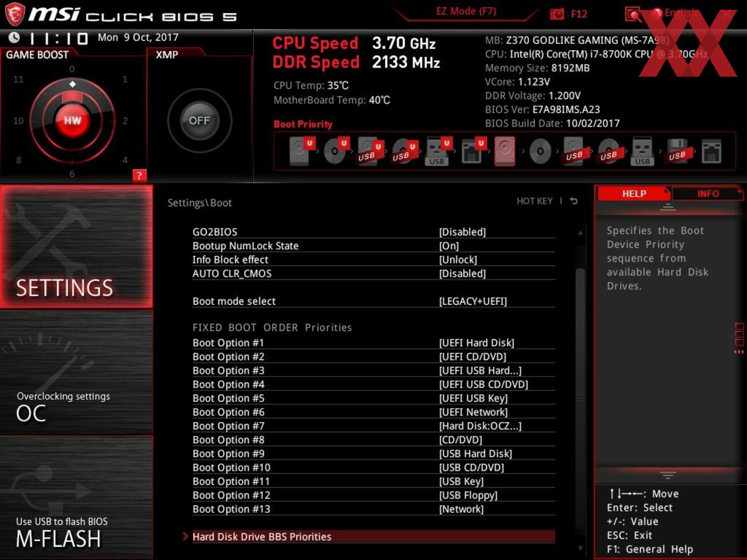
Task: Open the M-FLASH BIOS flashing section
Action: (76, 497)
